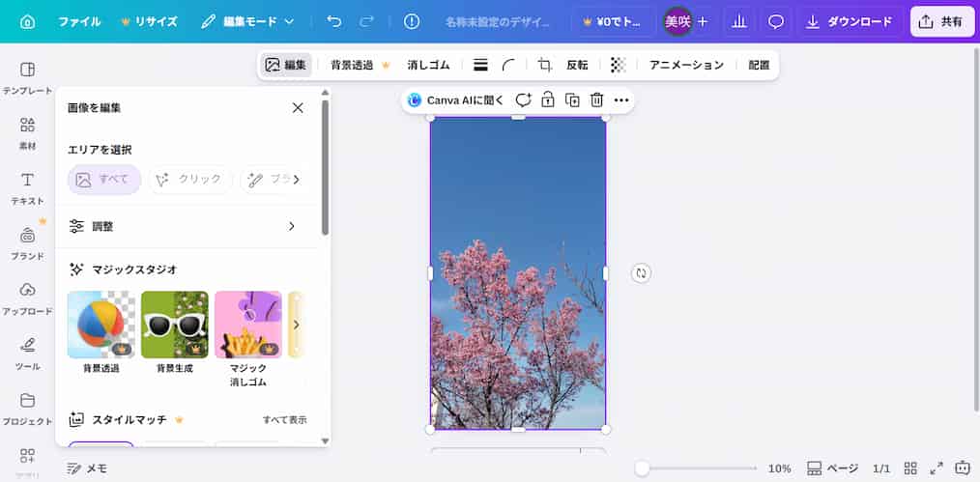
Task: Select すべて area option
Action: (104, 180)
